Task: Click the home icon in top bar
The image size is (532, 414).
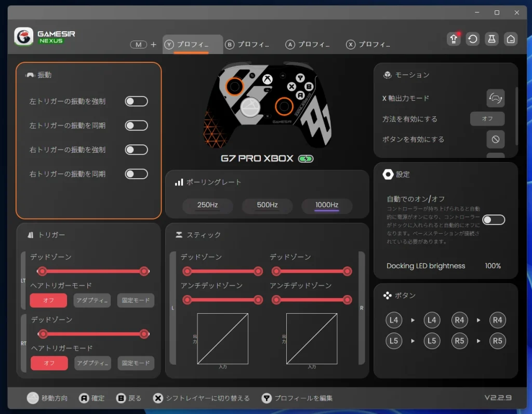Action: tap(511, 39)
